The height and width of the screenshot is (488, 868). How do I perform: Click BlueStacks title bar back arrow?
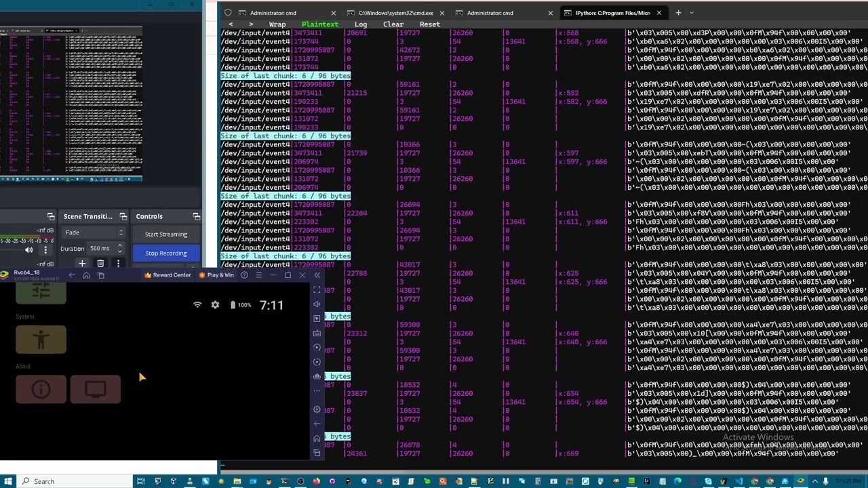tap(72, 275)
